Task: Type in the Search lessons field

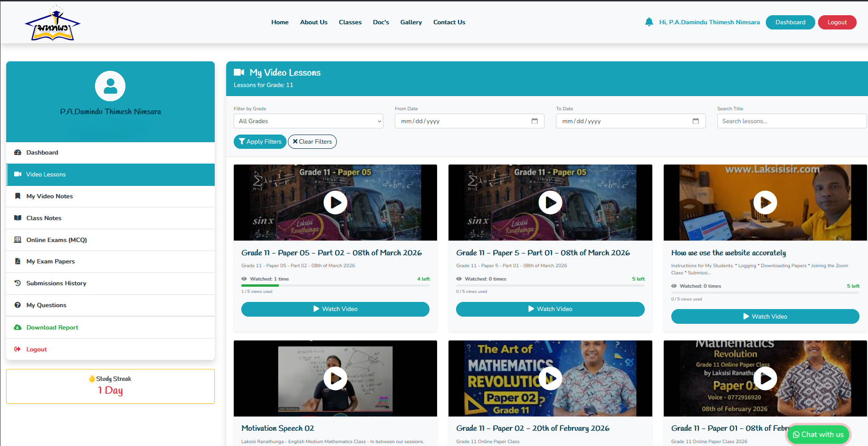Action: pos(792,121)
